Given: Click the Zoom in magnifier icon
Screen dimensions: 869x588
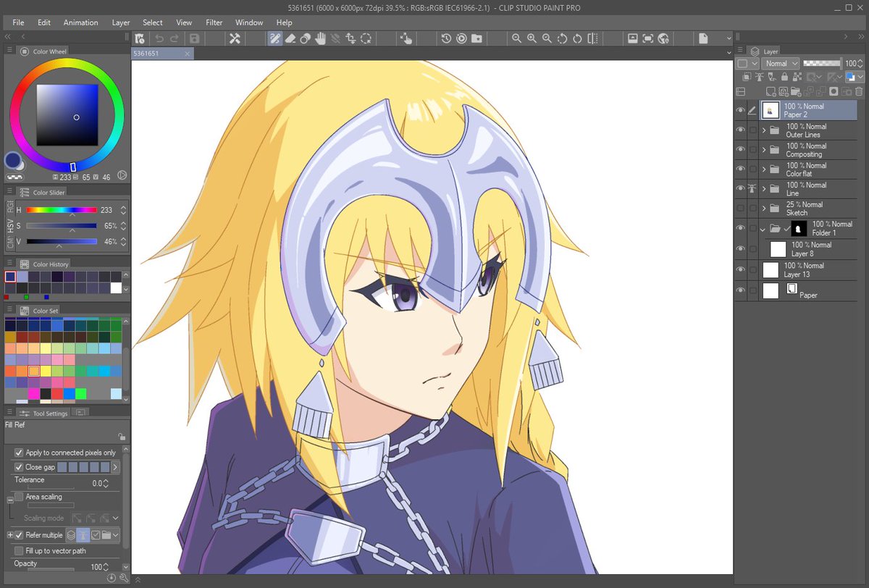Looking at the screenshot, I should [x=532, y=38].
